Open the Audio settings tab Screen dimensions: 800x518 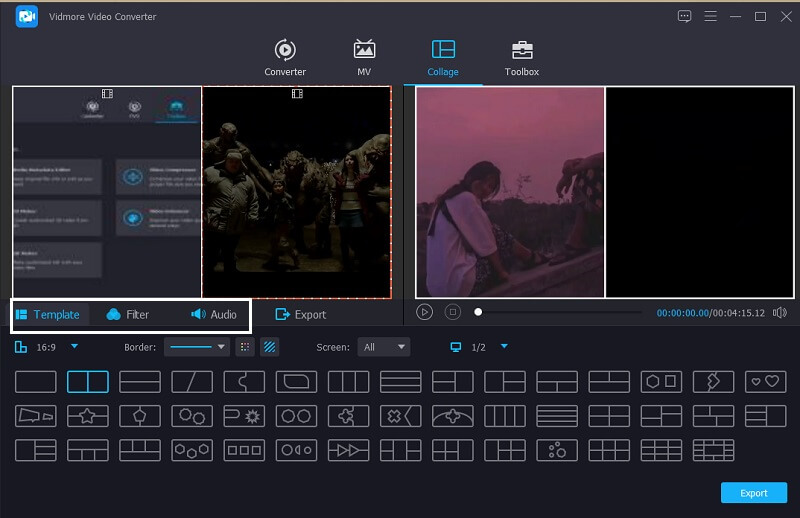pos(213,314)
